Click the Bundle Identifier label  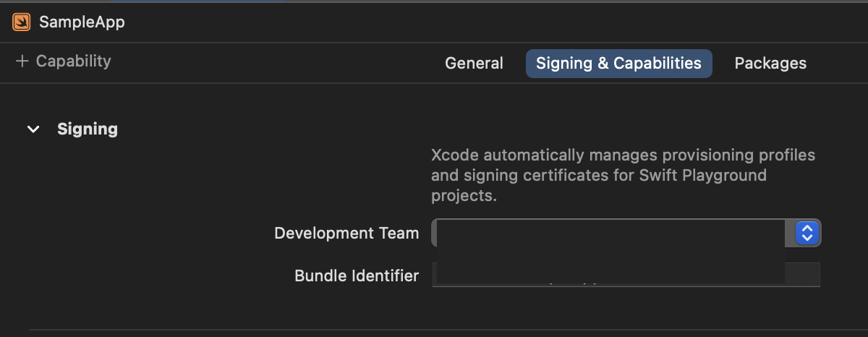click(357, 276)
